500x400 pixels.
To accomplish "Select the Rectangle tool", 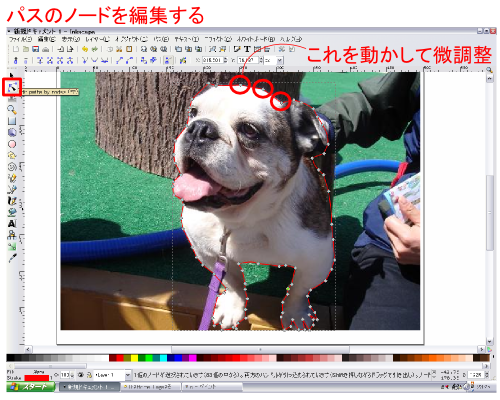I will (x=12, y=121).
